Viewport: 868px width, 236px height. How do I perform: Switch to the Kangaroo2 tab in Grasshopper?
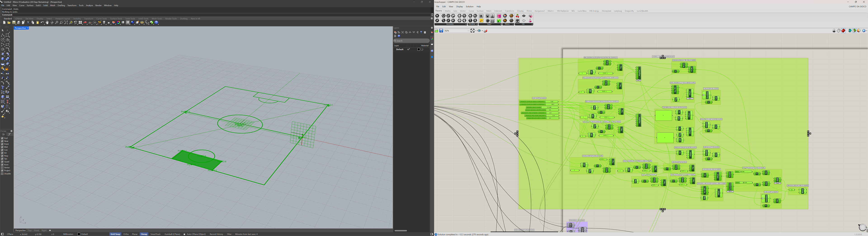pos(540,11)
